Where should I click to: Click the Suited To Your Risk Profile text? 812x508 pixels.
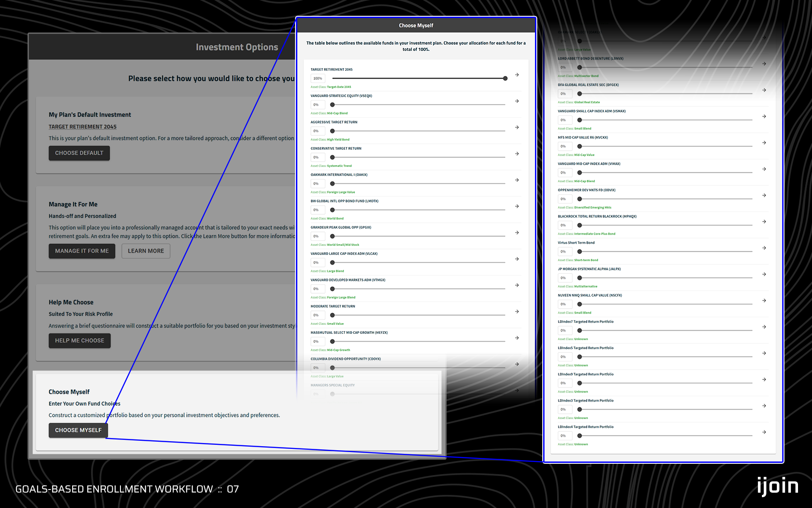81,314
